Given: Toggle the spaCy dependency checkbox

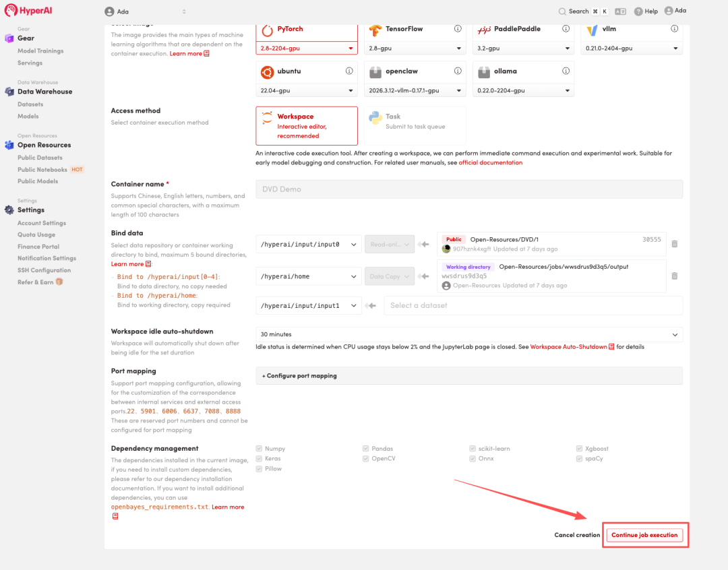Looking at the screenshot, I should coord(580,459).
